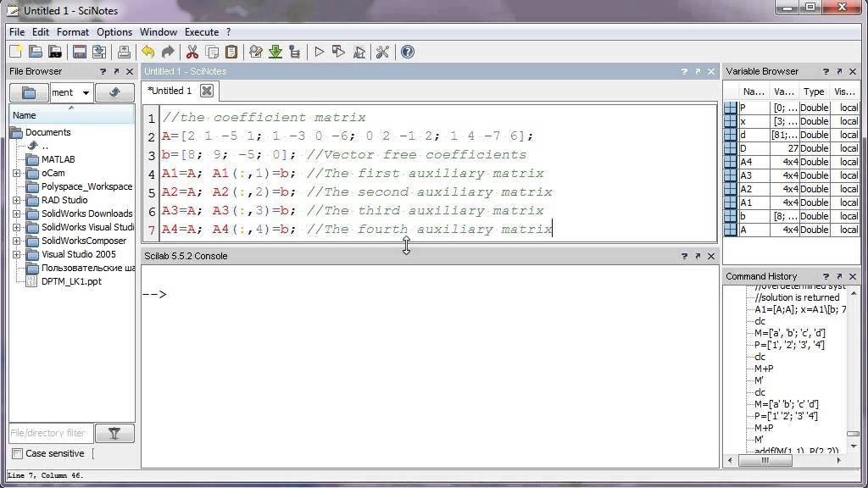Open SciNotes help icon

click(408, 52)
